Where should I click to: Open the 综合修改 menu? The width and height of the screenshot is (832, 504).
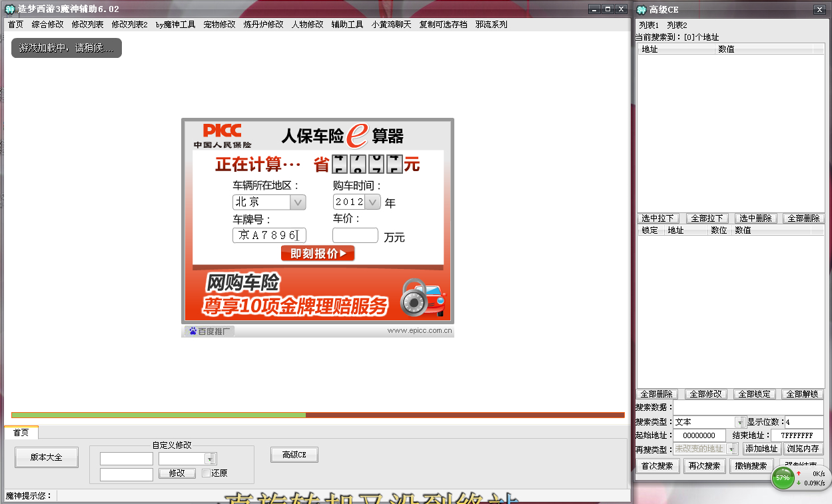(x=47, y=25)
